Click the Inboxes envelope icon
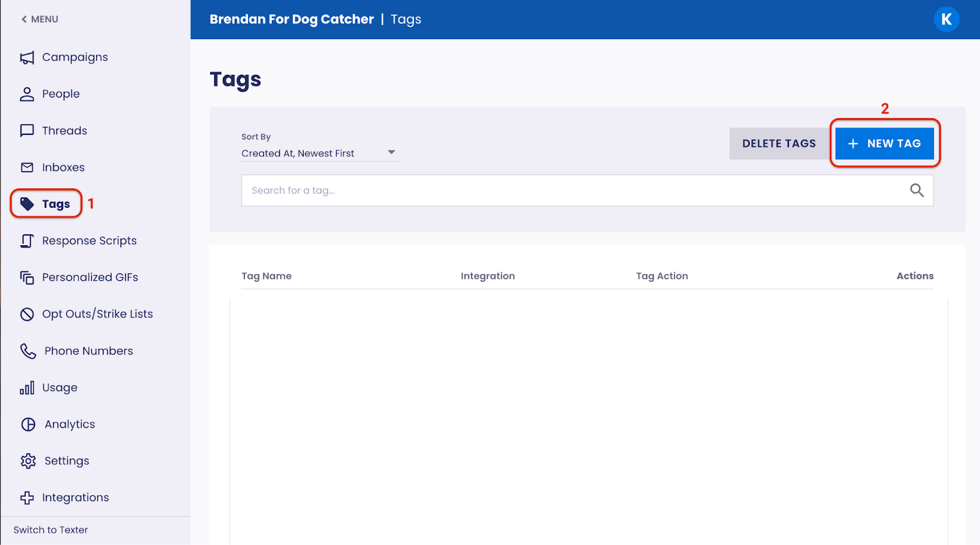The height and width of the screenshot is (545, 980). [x=27, y=167]
